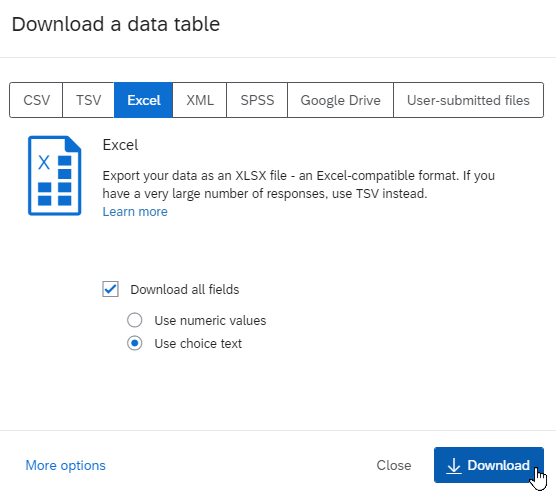Click the Excel heading text
The image size is (556, 492).
pos(120,145)
